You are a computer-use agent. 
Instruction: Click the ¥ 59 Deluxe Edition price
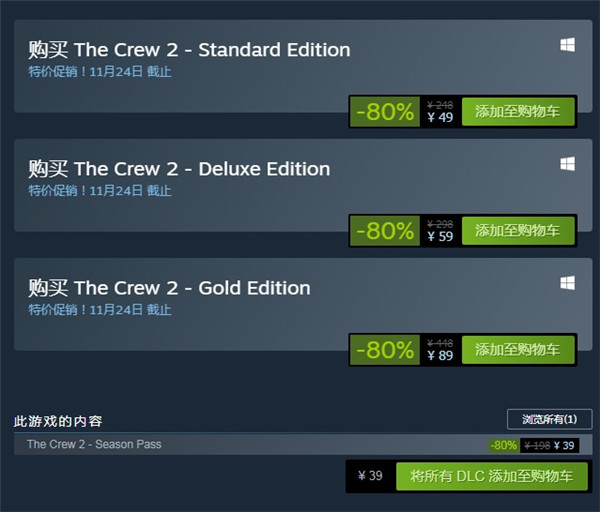[x=440, y=236]
